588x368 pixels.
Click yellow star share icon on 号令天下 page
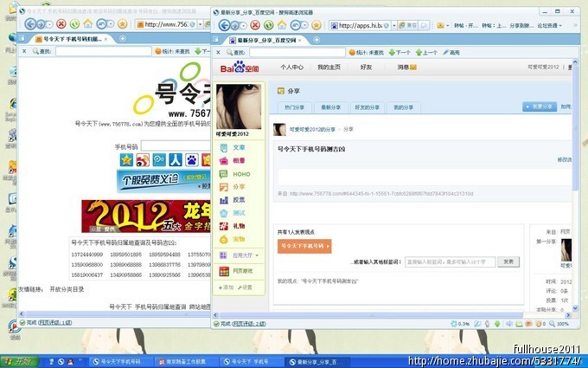pos(126,160)
